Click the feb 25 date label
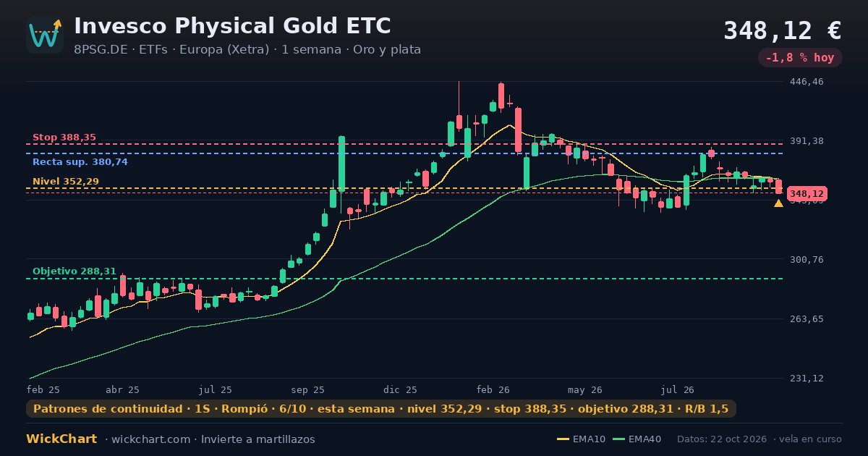 click(x=43, y=389)
